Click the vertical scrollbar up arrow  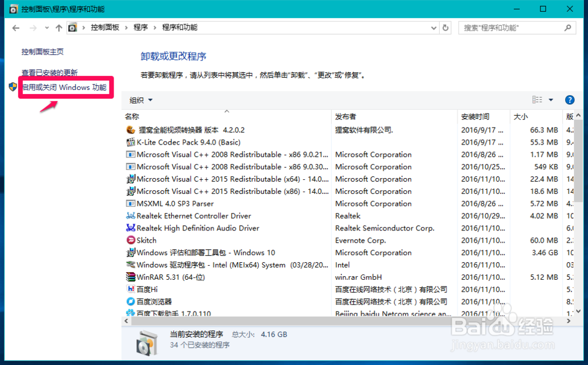(x=578, y=116)
